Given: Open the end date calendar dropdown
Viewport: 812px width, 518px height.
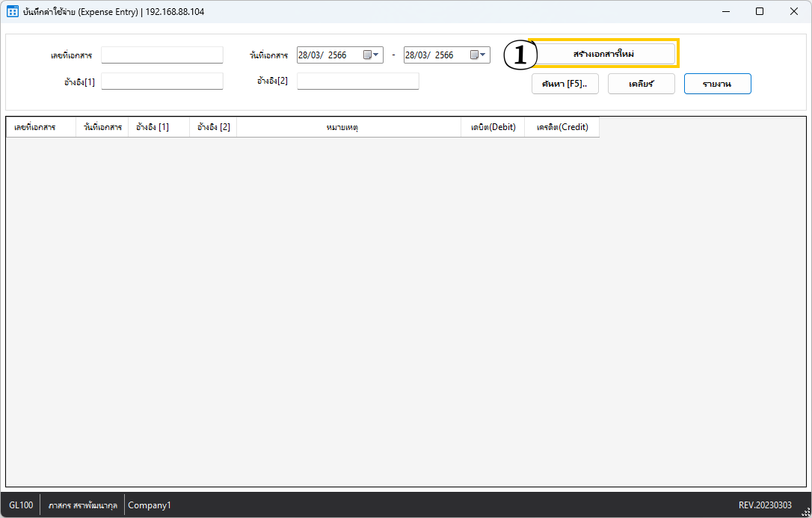Looking at the screenshot, I should click(479, 55).
